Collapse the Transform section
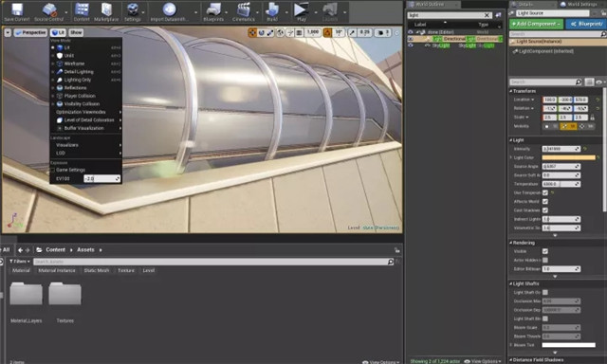Screen dimensions: 607x364 coord(510,91)
